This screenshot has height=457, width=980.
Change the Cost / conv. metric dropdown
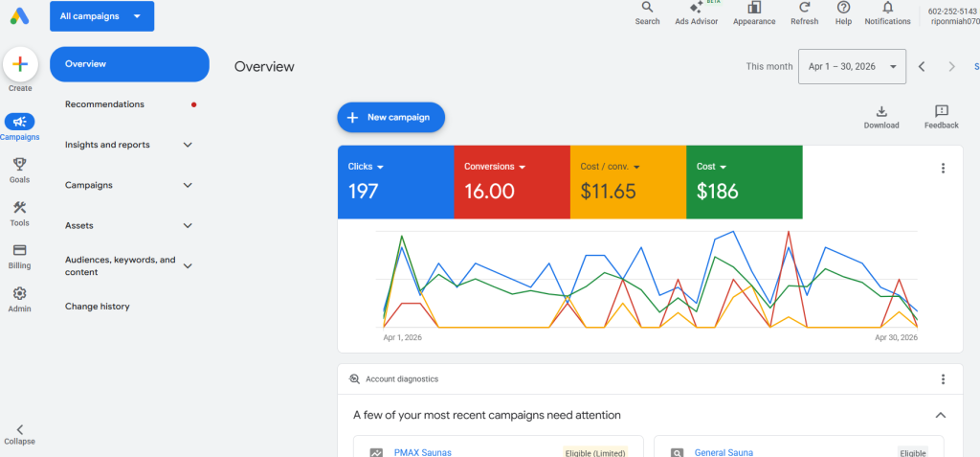[611, 167]
